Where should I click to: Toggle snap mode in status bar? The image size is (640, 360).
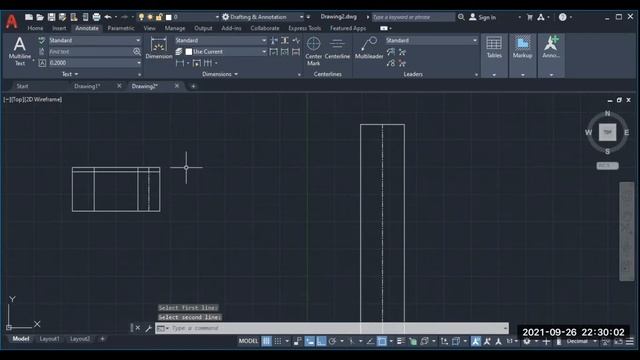click(278, 341)
